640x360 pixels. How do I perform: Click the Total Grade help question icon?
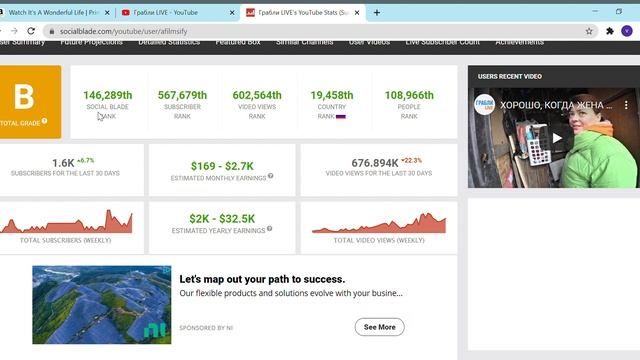pyautogui.click(x=44, y=121)
